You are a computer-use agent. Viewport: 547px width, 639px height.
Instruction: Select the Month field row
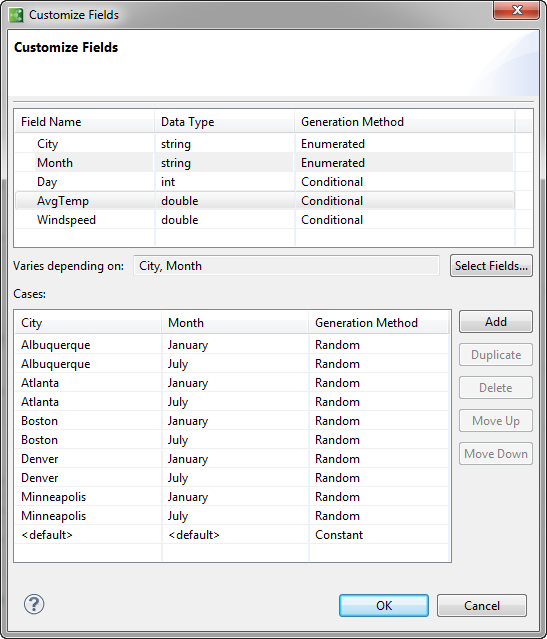(x=265, y=163)
